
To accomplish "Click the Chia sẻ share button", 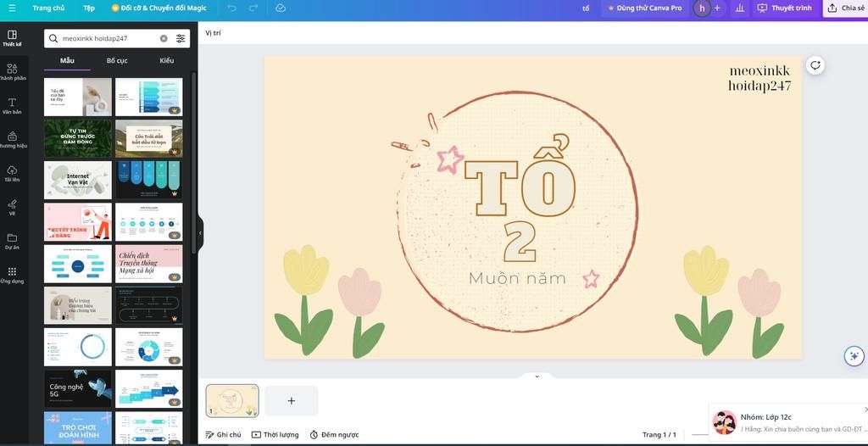I will coord(845,8).
